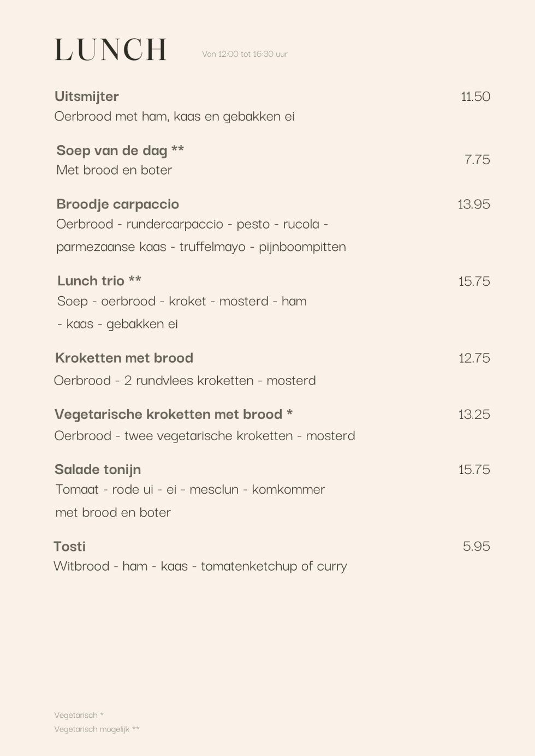Click the 11.50 price for Uitsmijter
Viewport: 535px width, 756px height.
click(475, 97)
